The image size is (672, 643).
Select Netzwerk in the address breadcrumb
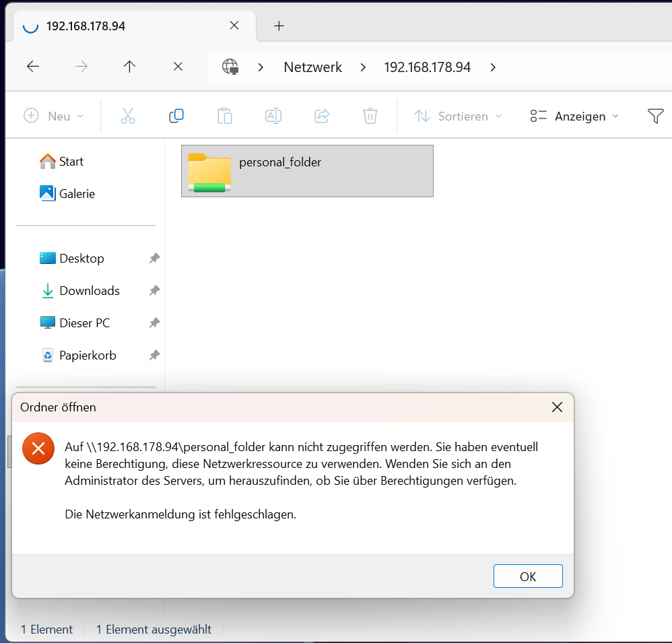(x=313, y=67)
